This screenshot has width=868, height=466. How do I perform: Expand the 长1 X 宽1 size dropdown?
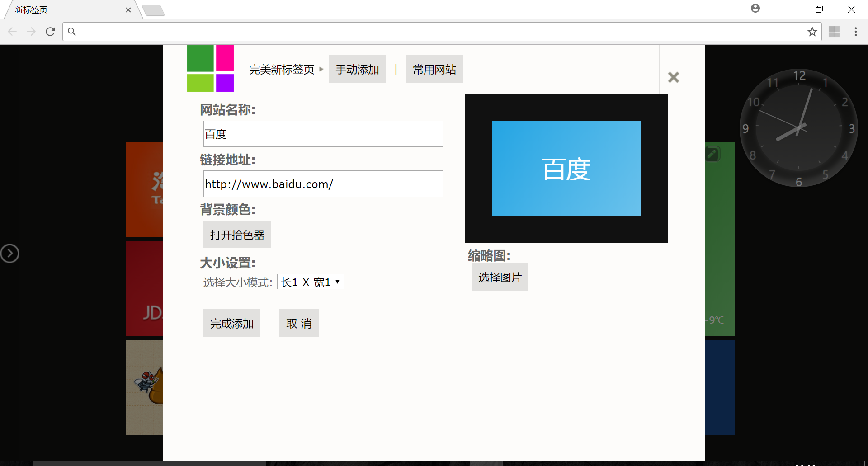pos(311,282)
